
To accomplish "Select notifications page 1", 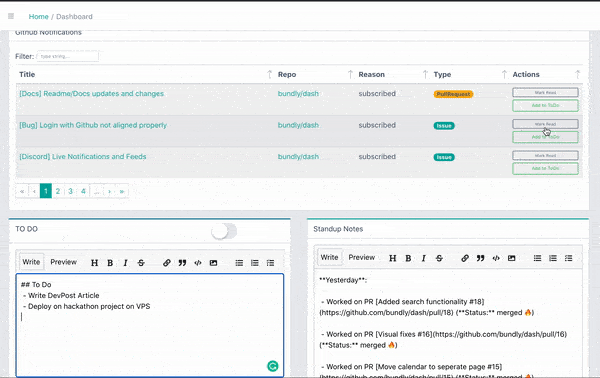I will tap(46, 191).
